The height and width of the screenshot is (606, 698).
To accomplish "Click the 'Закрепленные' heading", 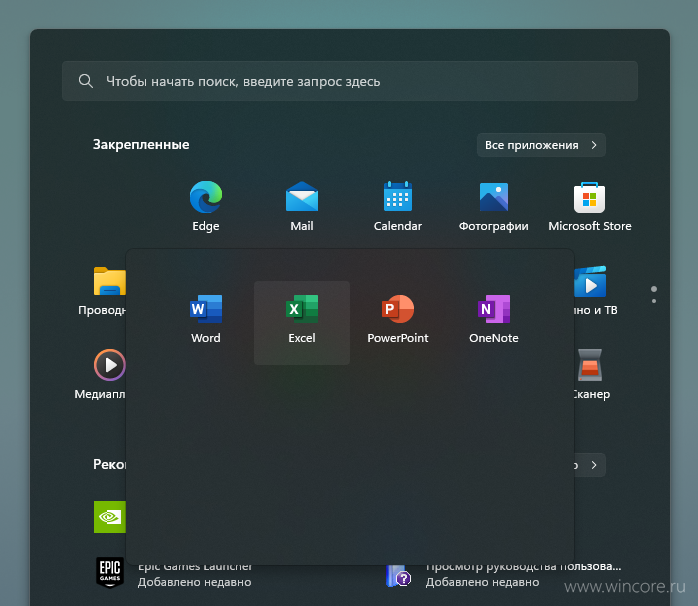I will click(141, 145).
